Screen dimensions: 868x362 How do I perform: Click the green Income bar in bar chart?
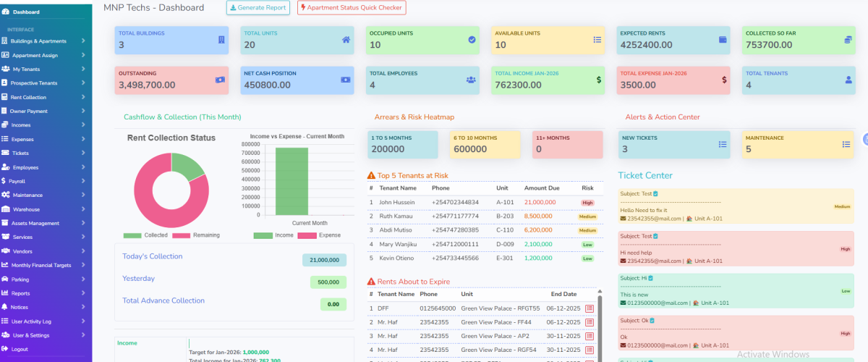(x=291, y=181)
